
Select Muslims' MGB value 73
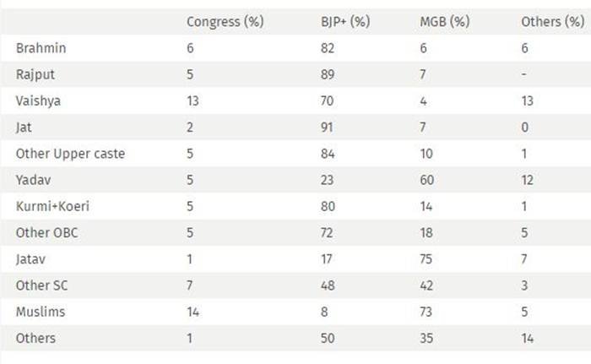(426, 312)
